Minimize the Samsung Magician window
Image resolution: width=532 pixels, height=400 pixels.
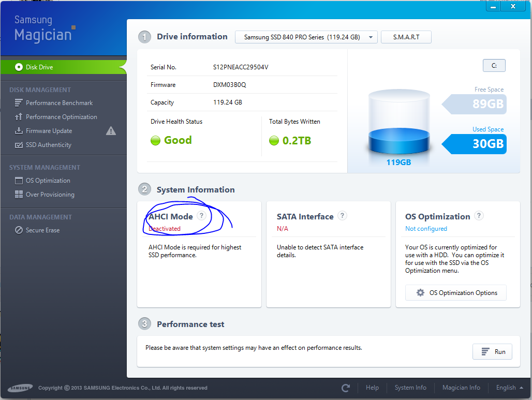point(493,7)
